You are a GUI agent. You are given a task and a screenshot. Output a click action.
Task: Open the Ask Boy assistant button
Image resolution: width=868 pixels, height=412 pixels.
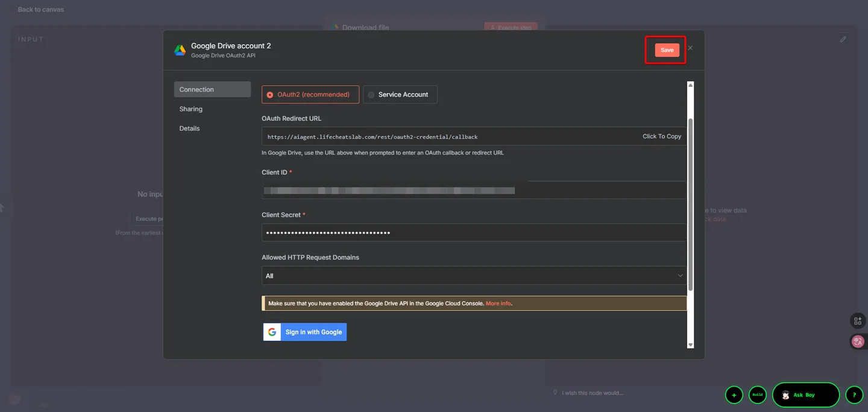[x=806, y=395]
